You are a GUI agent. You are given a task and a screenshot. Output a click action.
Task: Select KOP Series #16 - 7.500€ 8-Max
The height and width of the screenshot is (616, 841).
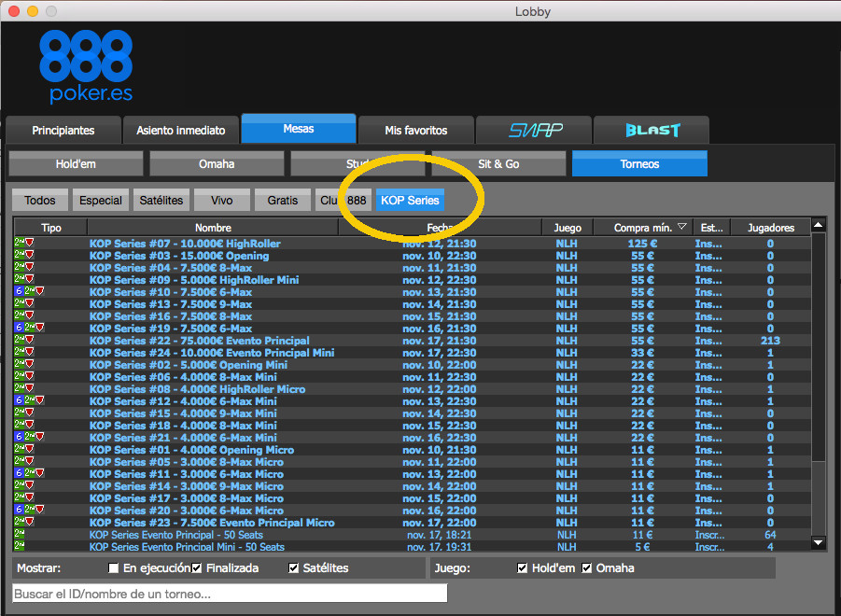[x=171, y=316]
